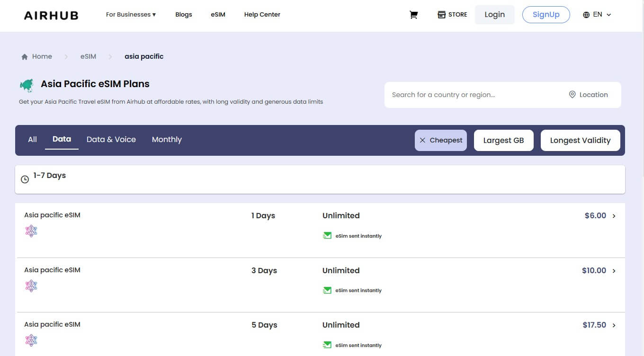The image size is (644, 356).
Task: Click the clock icon beside 1-7 Days
Action: 25,179
